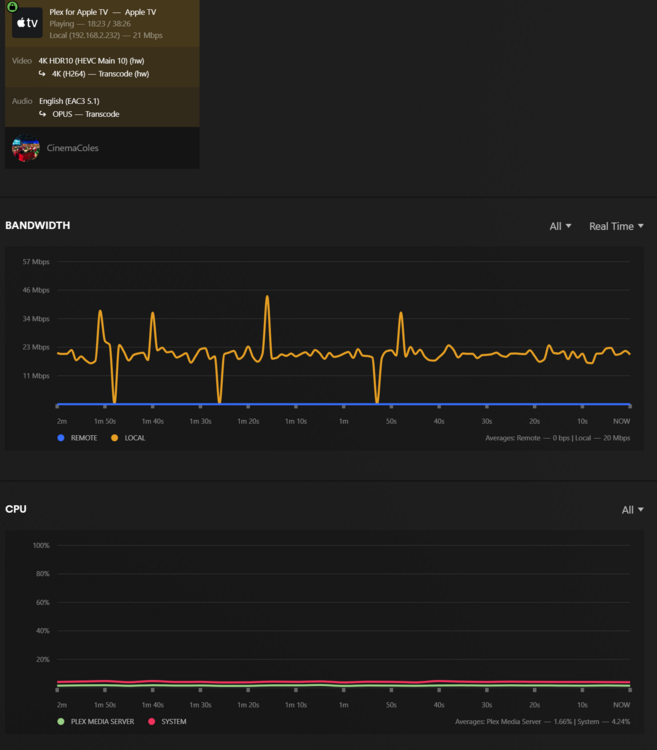The width and height of the screenshot is (657, 750).
Task: Open the Bandwidth 'All' filter dropdown
Action: point(560,226)
